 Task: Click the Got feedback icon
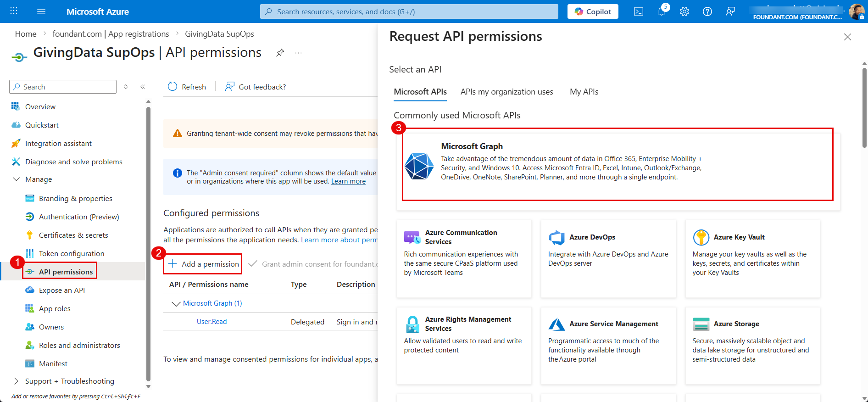click(230, 87)
